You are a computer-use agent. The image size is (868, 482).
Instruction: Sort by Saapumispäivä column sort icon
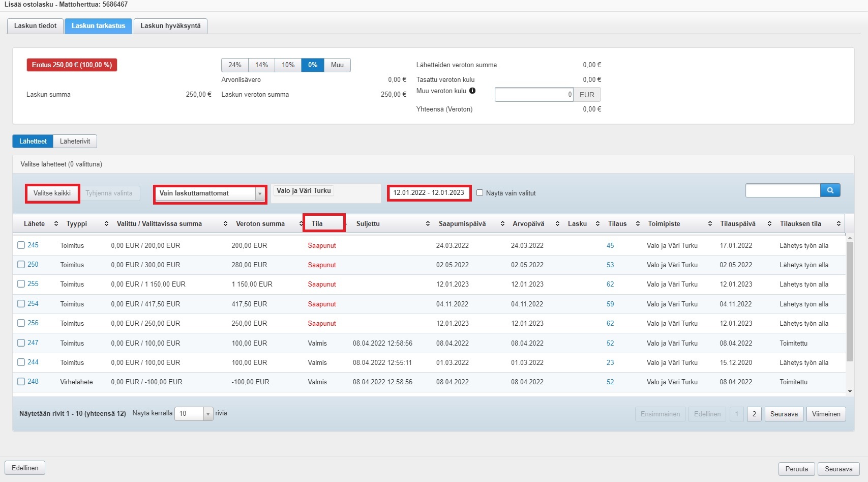click(502, 224)
